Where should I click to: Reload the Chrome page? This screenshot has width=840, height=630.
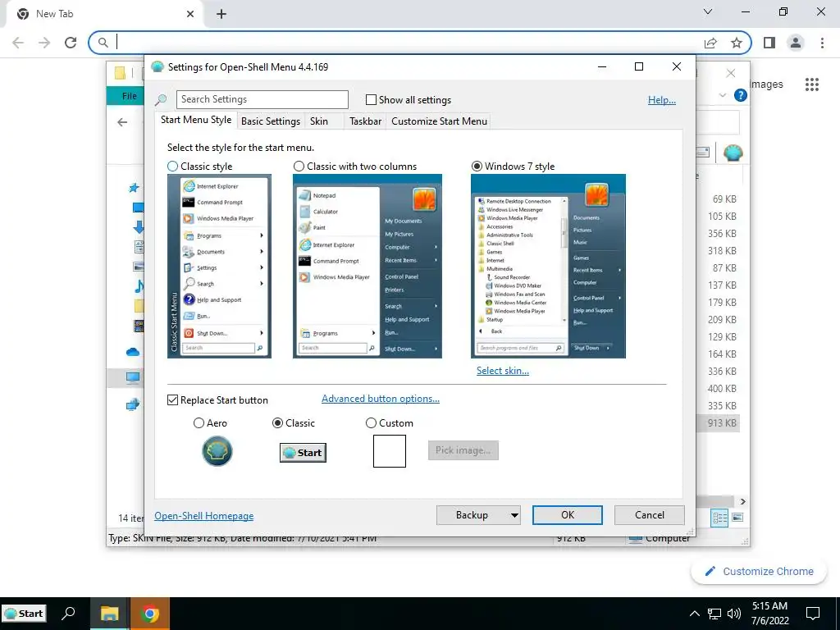pyautogui.click(x=71, y=43)
